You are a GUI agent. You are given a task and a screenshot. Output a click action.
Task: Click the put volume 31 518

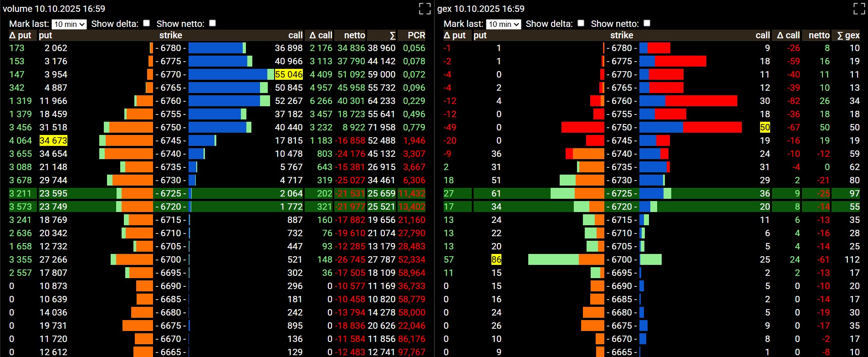53,127
